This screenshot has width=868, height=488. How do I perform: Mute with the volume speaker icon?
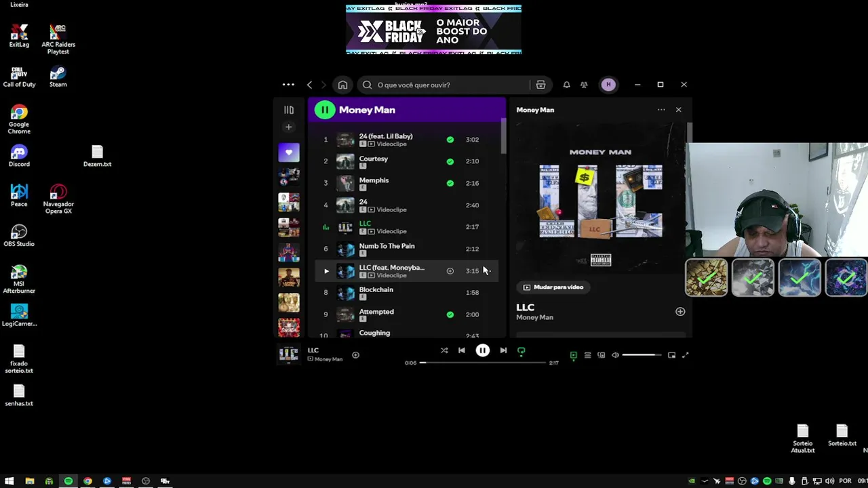(x=615, y=355)
